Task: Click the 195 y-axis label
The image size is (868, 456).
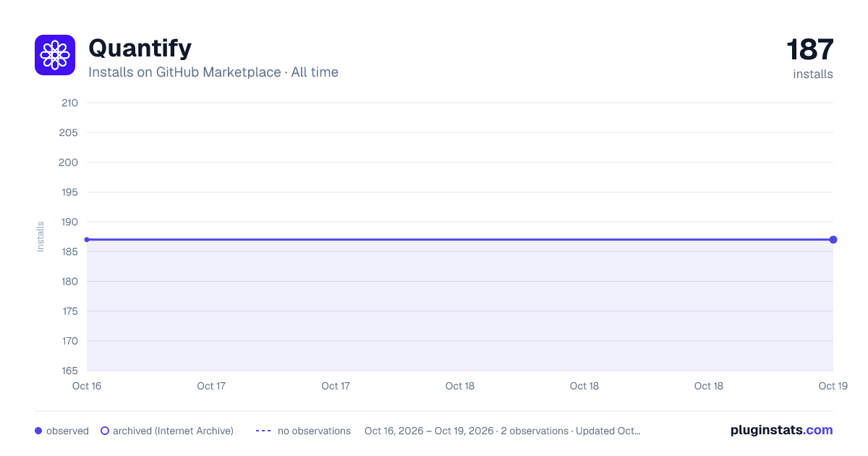Action: click(x=69, y=193)
